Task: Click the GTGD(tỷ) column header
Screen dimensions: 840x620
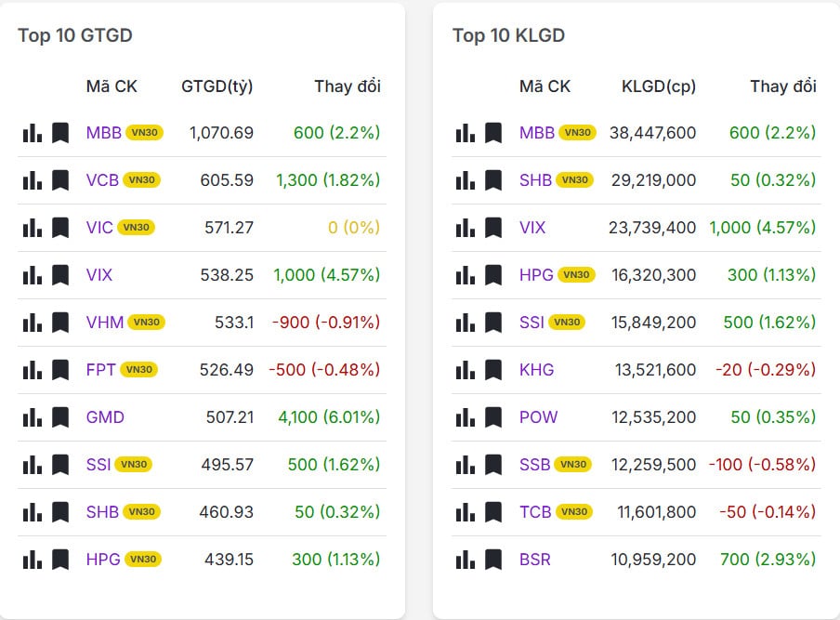Action: click(x=217, y=86)
